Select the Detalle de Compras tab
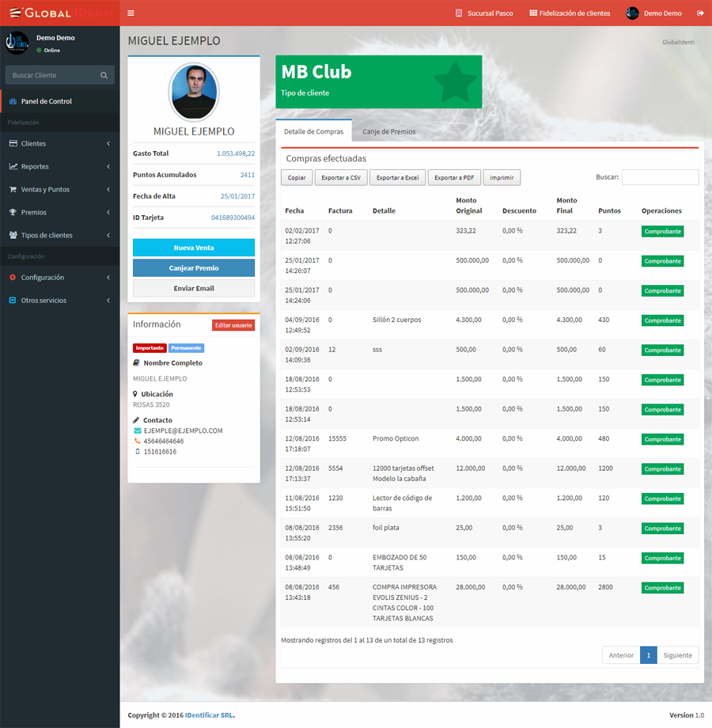 pos(313,131)
